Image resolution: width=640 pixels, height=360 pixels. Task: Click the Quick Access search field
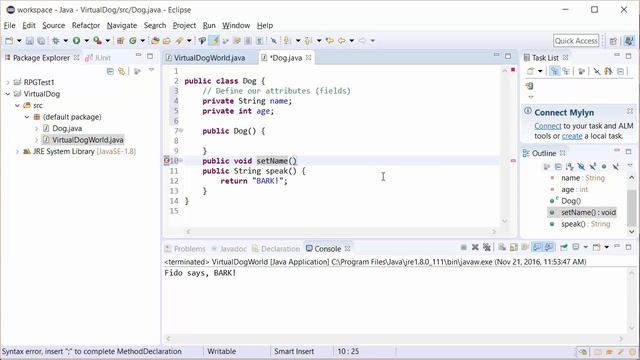point(576,41)
